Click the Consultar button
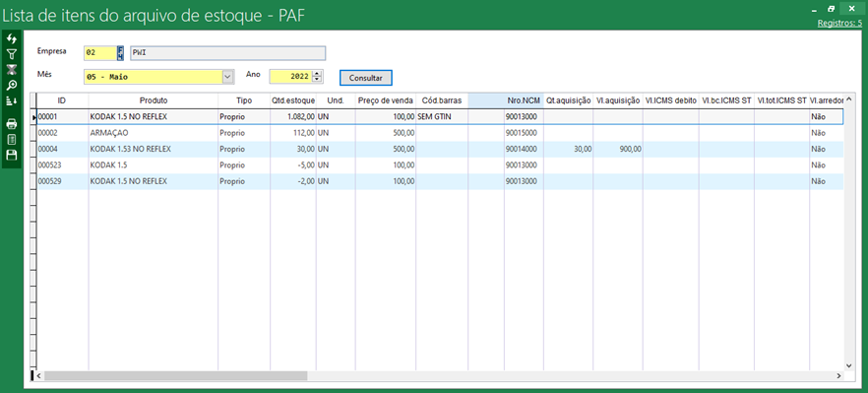Viewport: 868px width, 393px height. 366,78
